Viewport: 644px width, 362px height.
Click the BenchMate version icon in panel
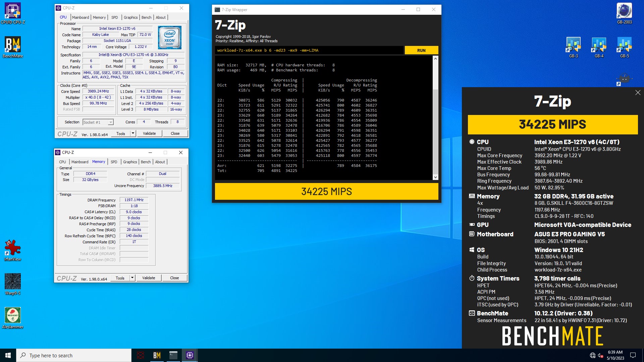[x=472, y=313]
